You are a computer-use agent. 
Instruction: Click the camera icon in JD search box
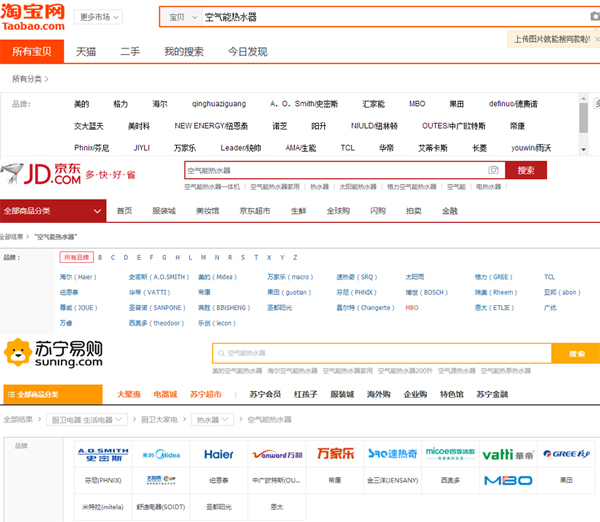tap(492, 171)
